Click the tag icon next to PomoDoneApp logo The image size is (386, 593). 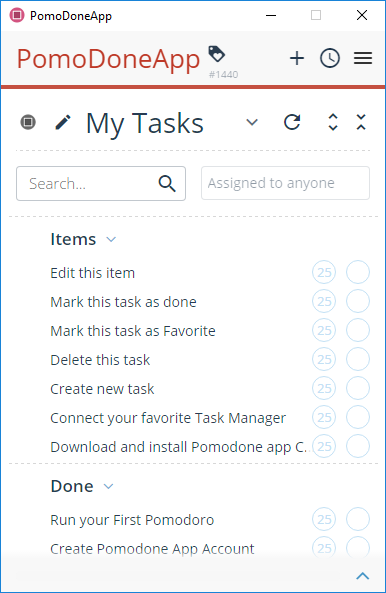(217, 54)
